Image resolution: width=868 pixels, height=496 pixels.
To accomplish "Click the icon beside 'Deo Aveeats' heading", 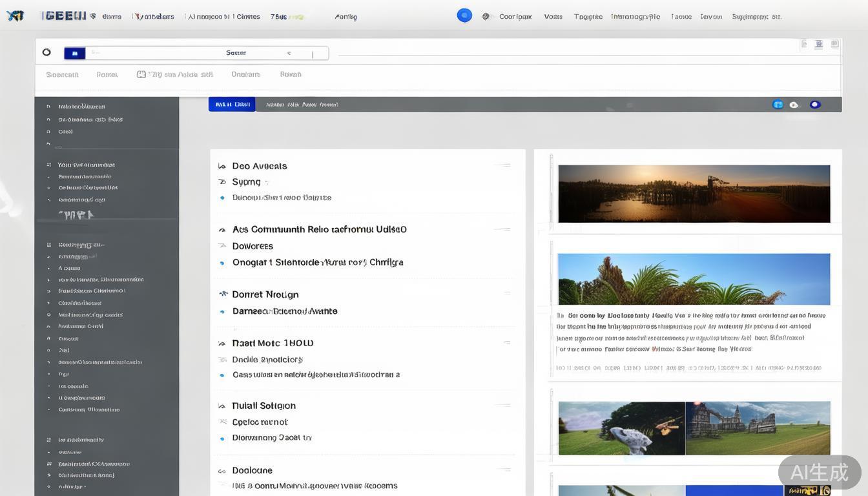I will click(222, 166).
